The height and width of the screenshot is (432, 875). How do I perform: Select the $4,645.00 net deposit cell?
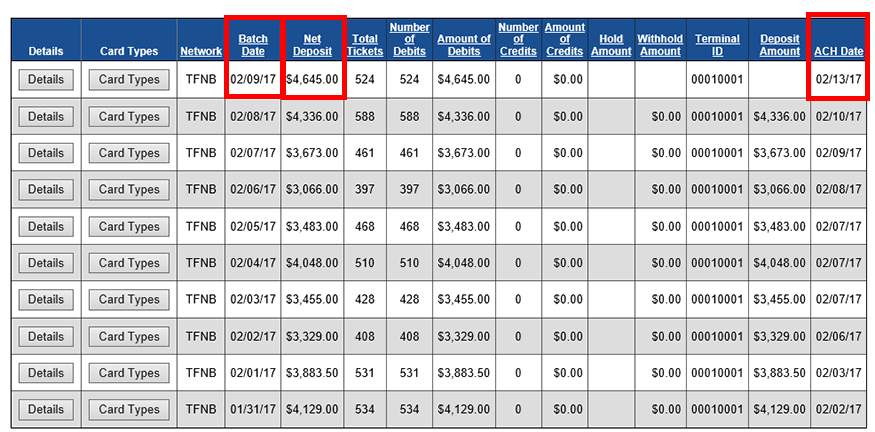tap(312, 80)
